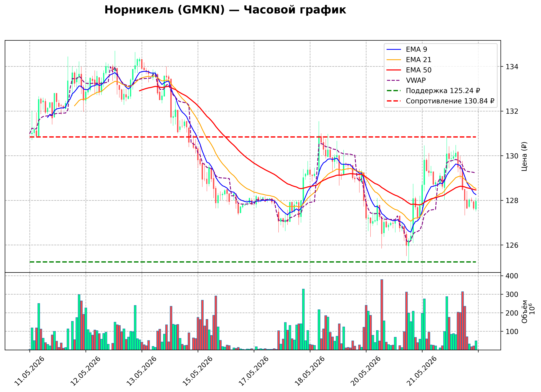Click the orange EMA 21 legend line sample
Image resolution: width=541 pixels, height=392 pixels.
point(394,60)
